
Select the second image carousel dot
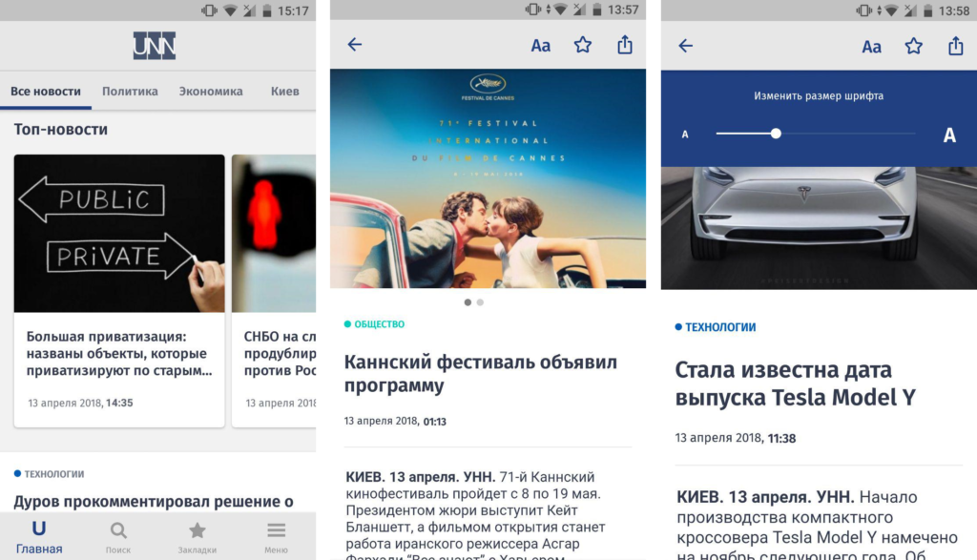point(480,302)
